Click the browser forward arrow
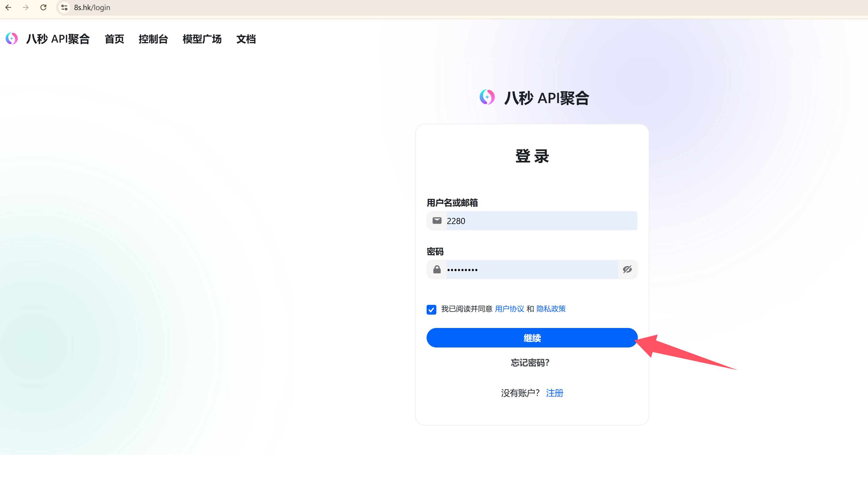The width and height of the screenshot is (868, 496). [26, 7]
